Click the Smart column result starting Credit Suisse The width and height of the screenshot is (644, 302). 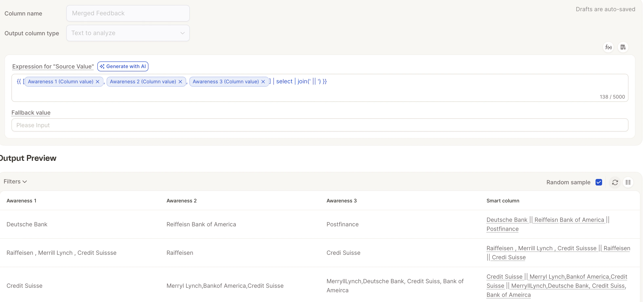pos(557,286)
